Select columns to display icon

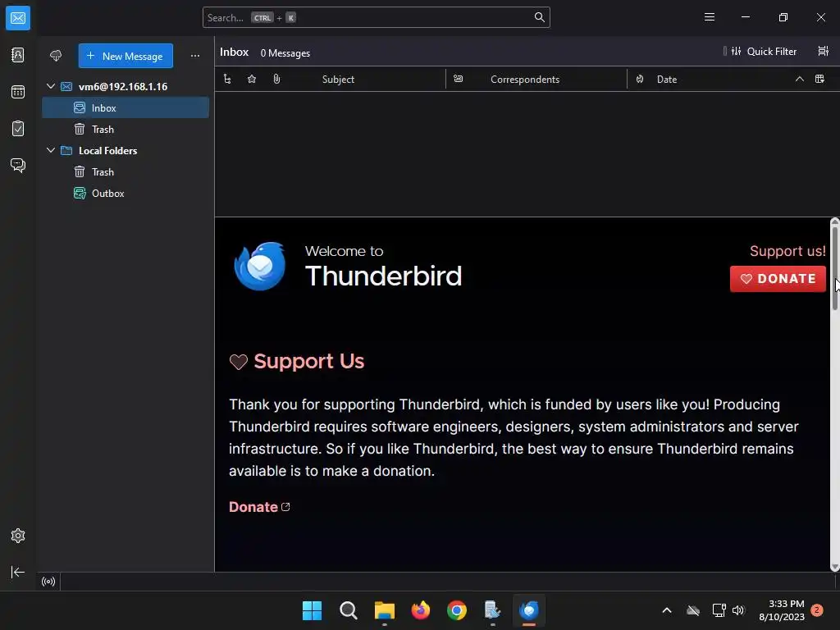pos(819,80)
